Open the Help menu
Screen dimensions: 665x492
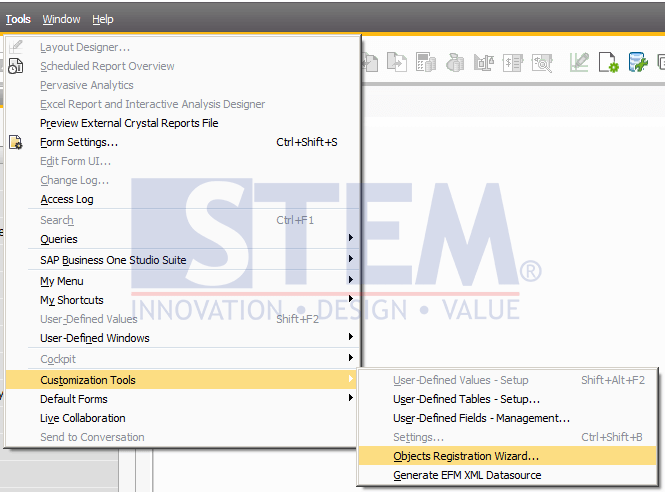tap(103, 19)
